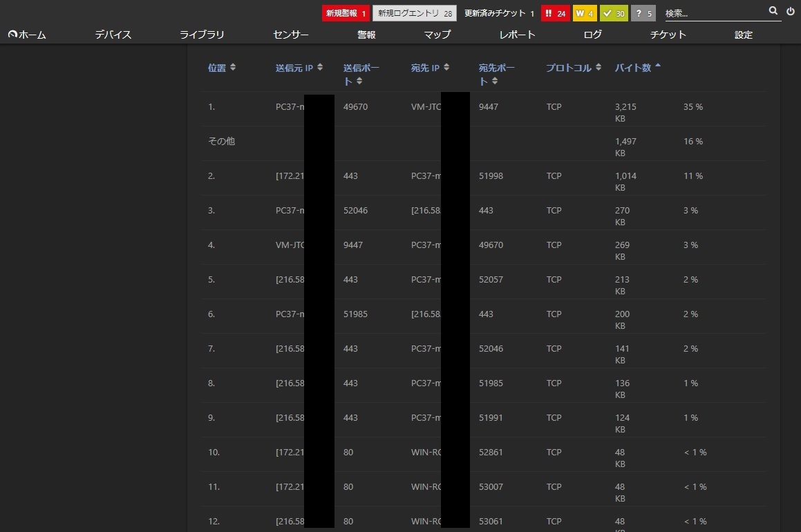Click the 1,014 KB value
This screenshot has height=532, width=801.
tap(625, 181)
